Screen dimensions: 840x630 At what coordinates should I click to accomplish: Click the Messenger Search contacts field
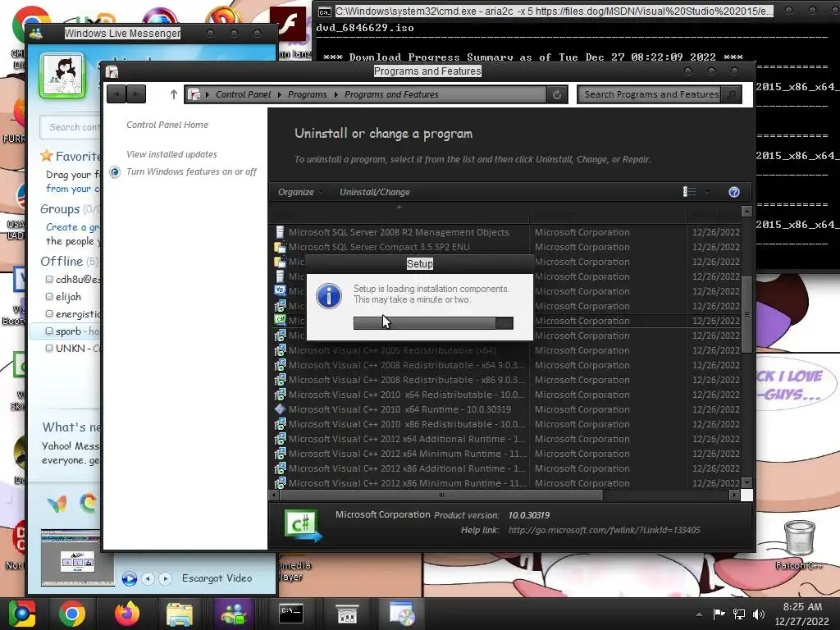point(71,127)
